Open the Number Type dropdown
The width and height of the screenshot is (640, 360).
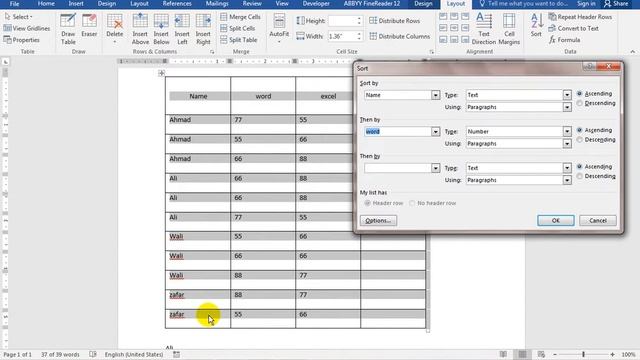(567, 132)
